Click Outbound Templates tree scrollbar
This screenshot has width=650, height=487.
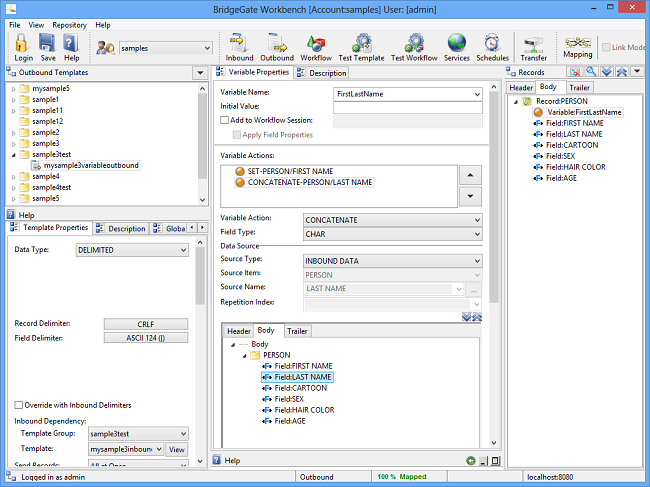tap(202, 136)
